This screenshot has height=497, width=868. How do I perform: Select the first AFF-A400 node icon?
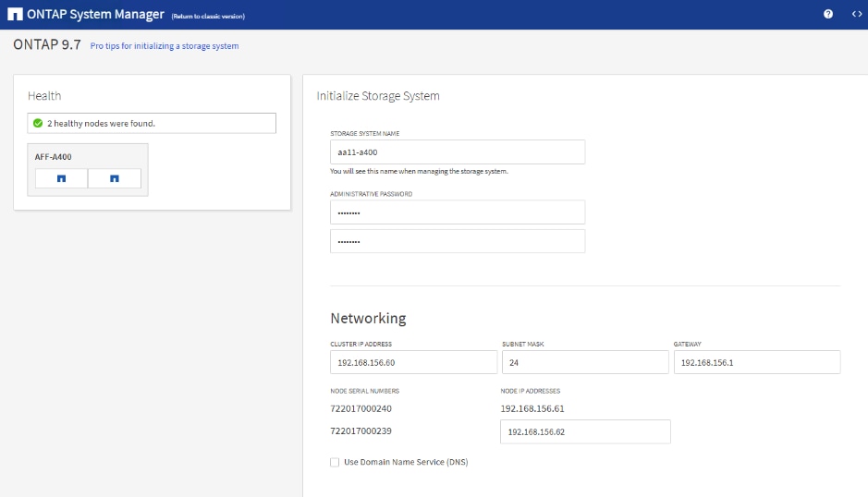[61, 178]
